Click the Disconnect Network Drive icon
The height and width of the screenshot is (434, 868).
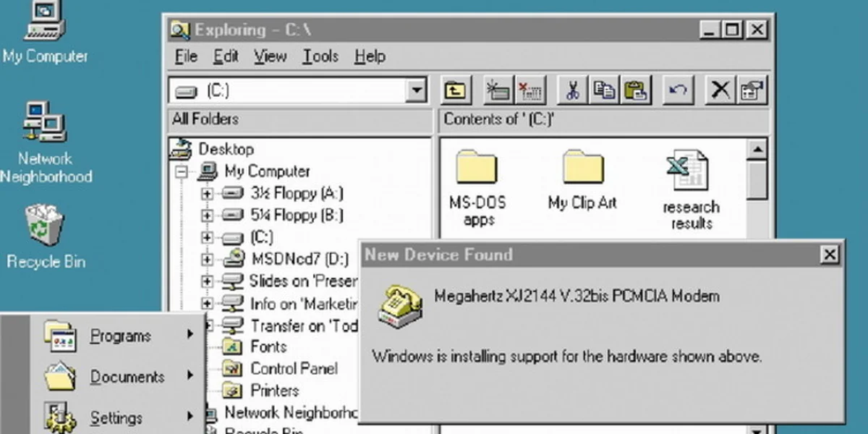click(x=530, y=90)
